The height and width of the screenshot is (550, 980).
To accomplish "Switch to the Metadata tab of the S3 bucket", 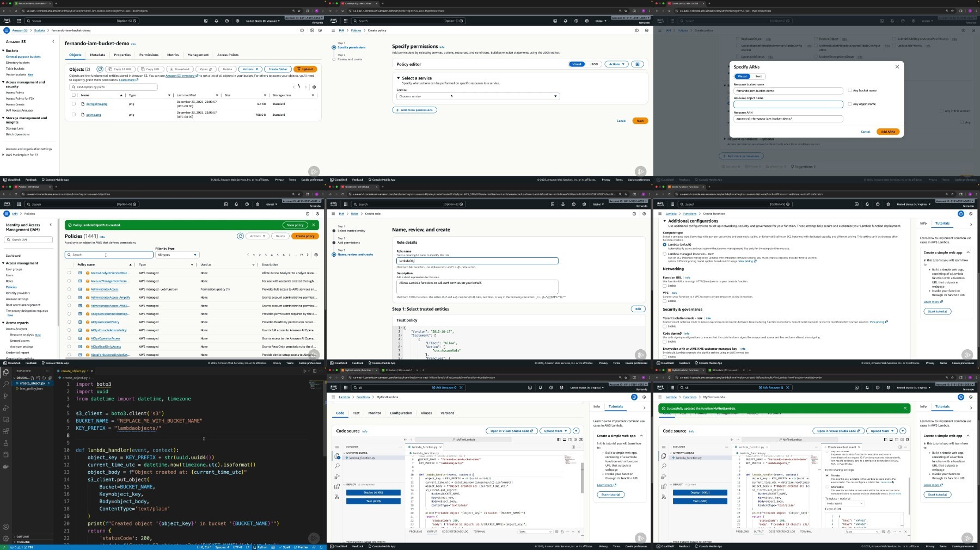I will pyautogui.click(x=97, y=55).
